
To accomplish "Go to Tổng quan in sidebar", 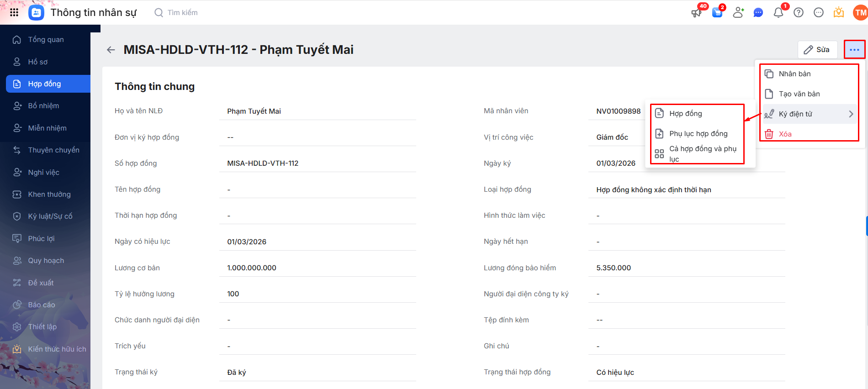I will click(x=46, y=40).
